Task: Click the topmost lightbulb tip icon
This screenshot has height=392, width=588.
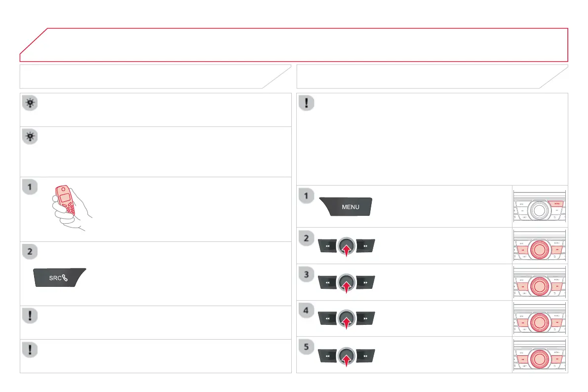Action: click(30, 103)
